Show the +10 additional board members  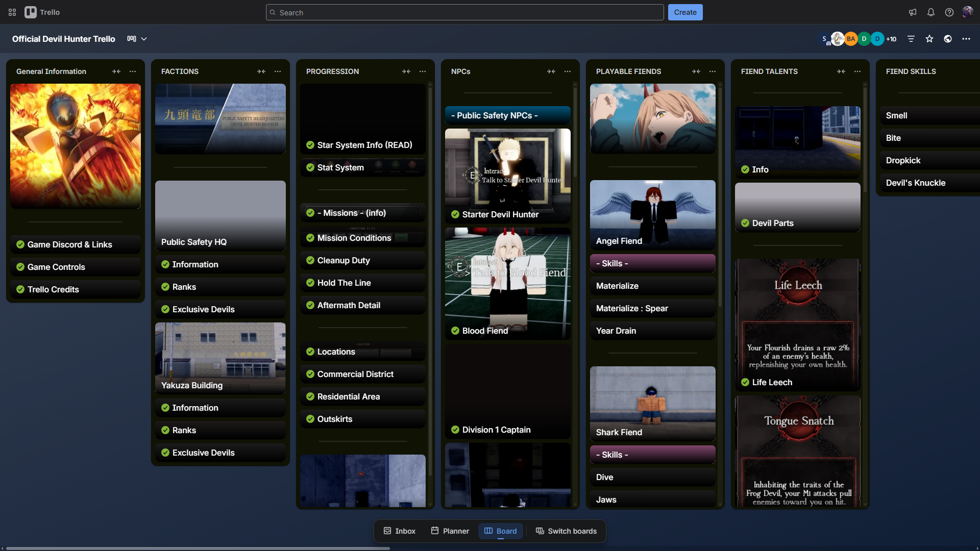click(x=891, y=39)
